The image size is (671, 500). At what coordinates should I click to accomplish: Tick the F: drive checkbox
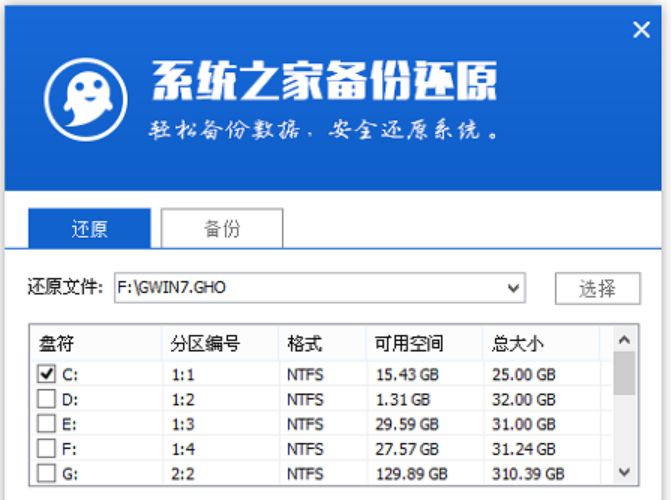pyautogui.click(x=46, y=447)
